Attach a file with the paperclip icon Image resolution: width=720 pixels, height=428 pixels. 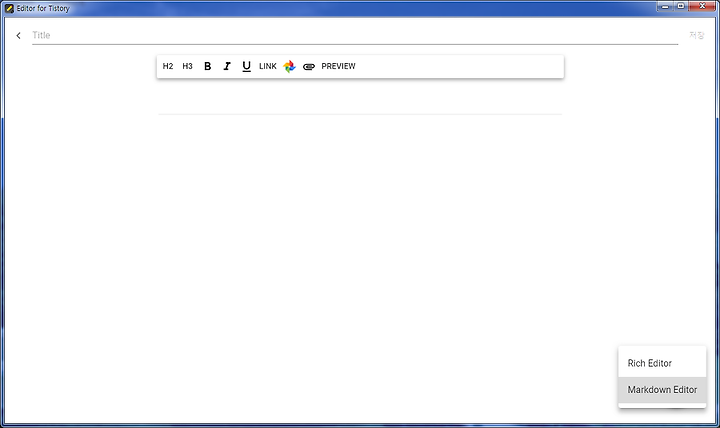pos(309,67)
